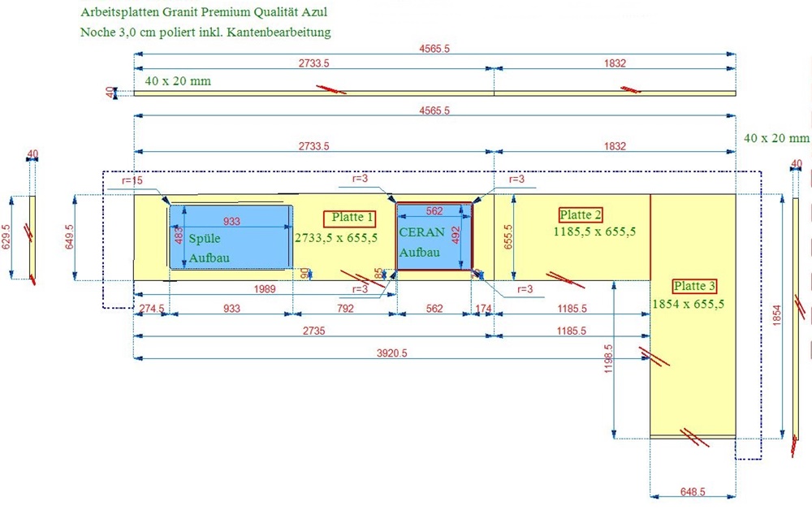This screenshot has width=812, height=515.
Task: Select the 'Platte 2' boxed label
Action: coord(581,214)
